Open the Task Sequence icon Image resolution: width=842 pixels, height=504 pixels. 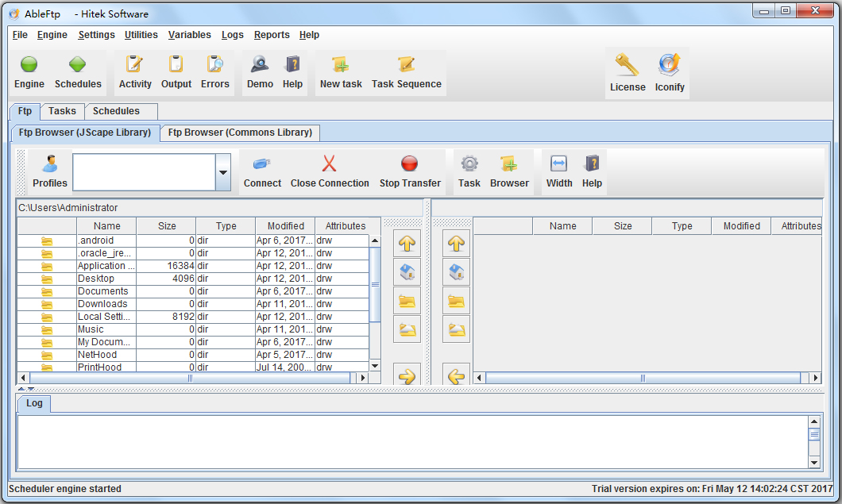406,64
